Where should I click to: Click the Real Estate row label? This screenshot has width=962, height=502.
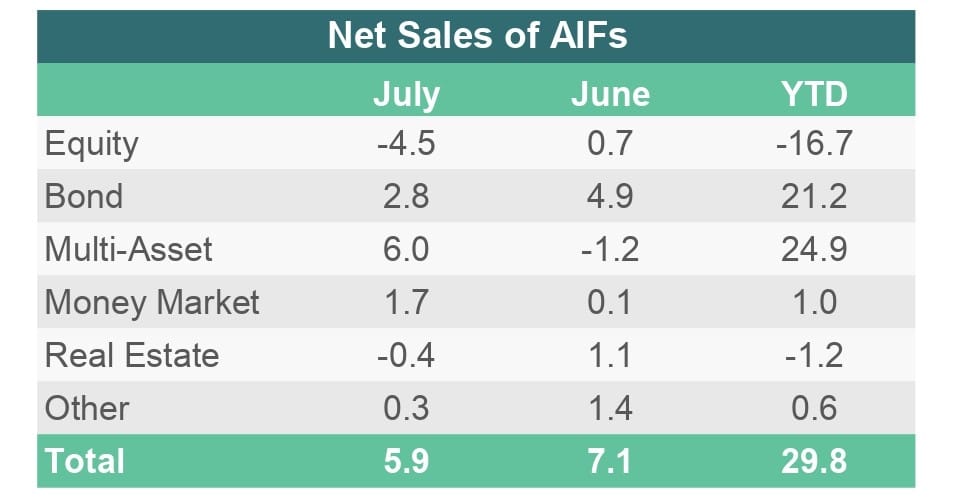click(132, 355)
